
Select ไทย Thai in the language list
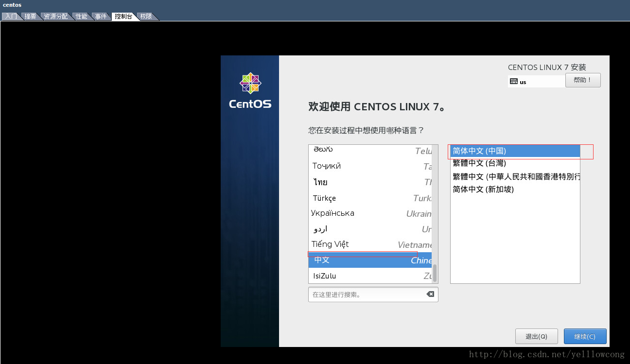pos(370,182)
